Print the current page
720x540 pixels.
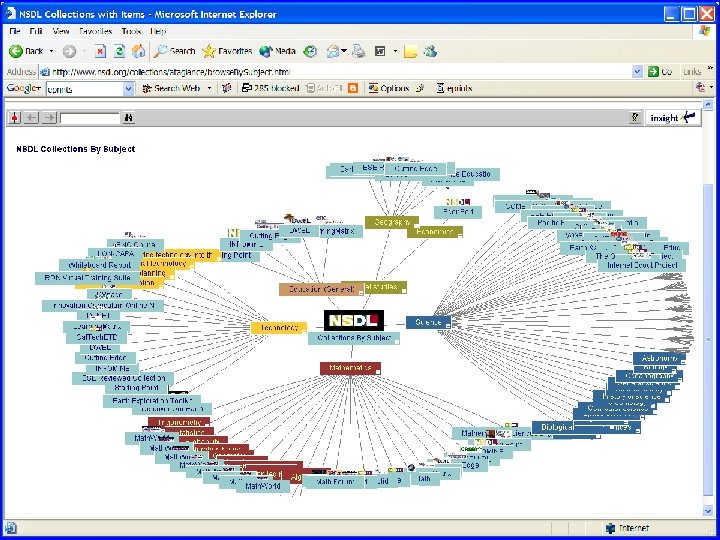pyautogui.click(x=359, y=51)
